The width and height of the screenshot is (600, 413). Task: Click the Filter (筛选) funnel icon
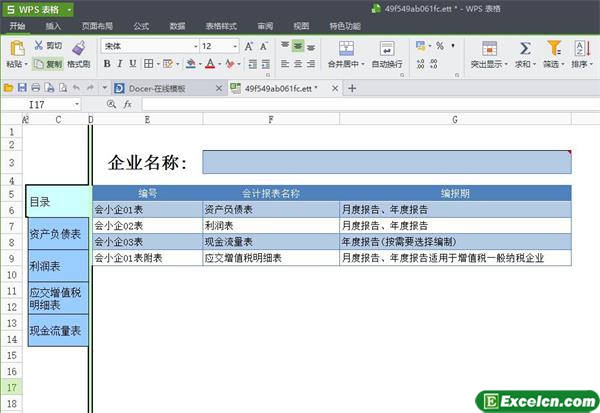point(554,48)
